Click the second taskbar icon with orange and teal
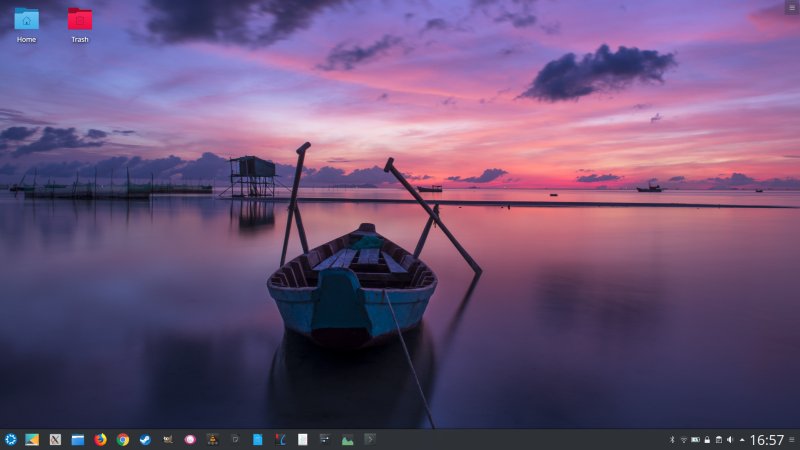This screenshot has width=800, height=450. pyautogui.click(x=32, y=439)
